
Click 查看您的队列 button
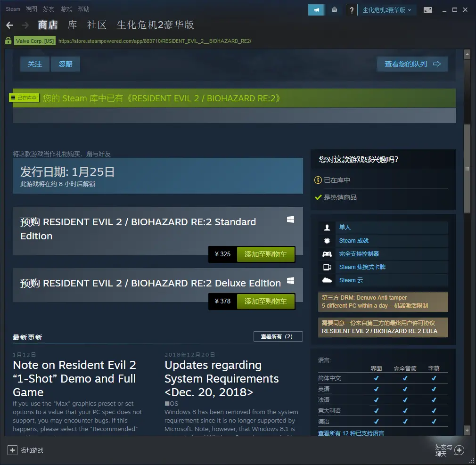(412, 64)
